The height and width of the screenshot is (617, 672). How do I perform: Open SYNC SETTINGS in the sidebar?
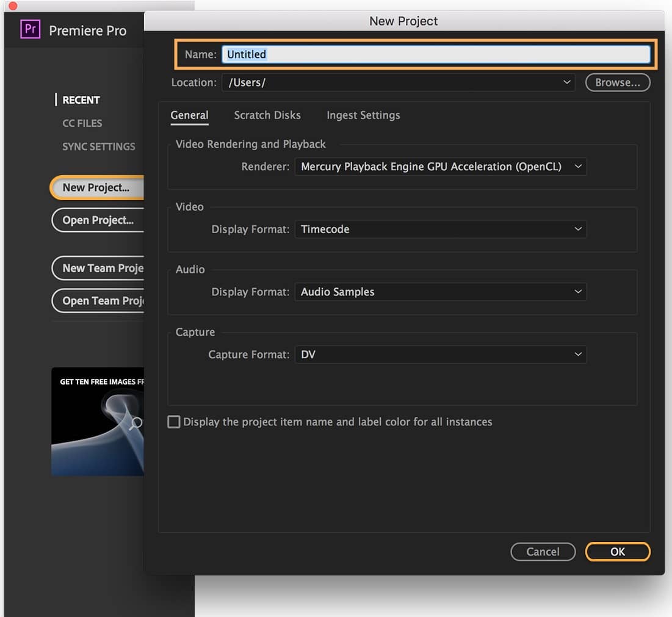point(98,146)
